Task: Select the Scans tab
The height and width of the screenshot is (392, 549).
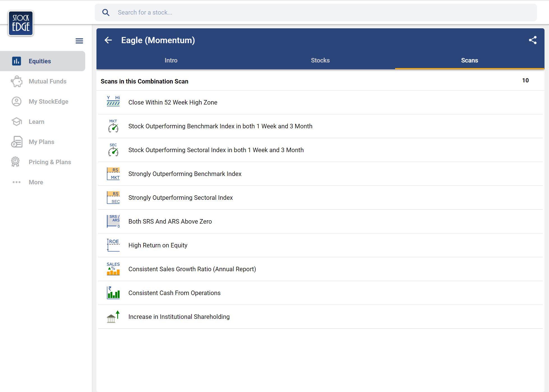Action: [469, 60]
